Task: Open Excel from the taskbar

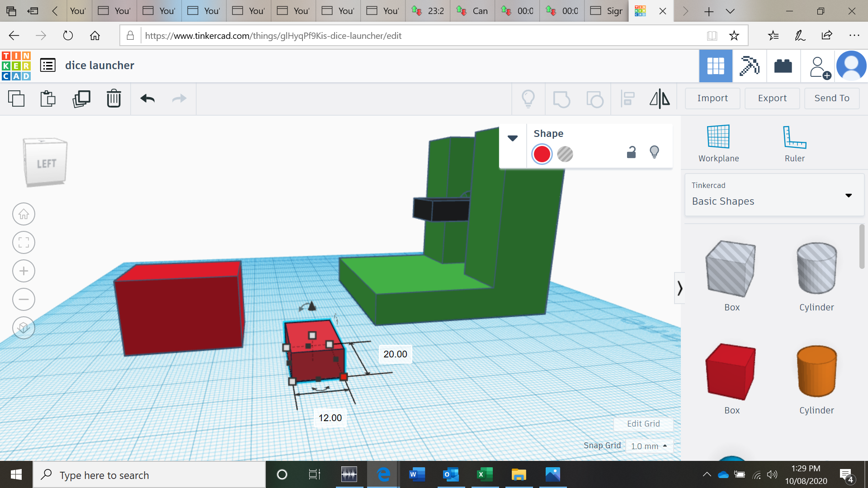Action: click(485, 474)
